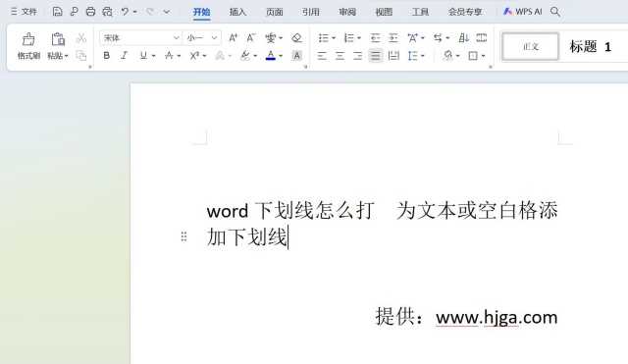Switch to the 插入 tab
The width and height of the screenshot is (628, 364).
click(x=237, y=12)
